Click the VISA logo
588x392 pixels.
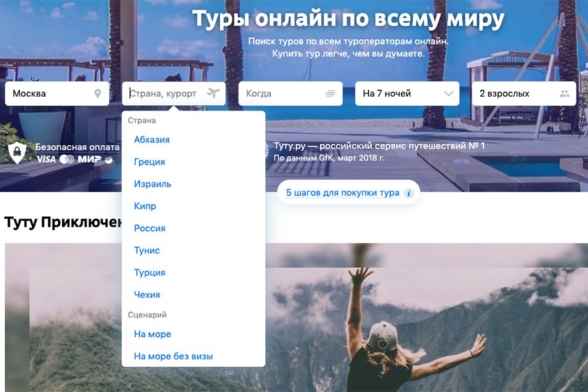pyautogui.click(x=46, y=159)
